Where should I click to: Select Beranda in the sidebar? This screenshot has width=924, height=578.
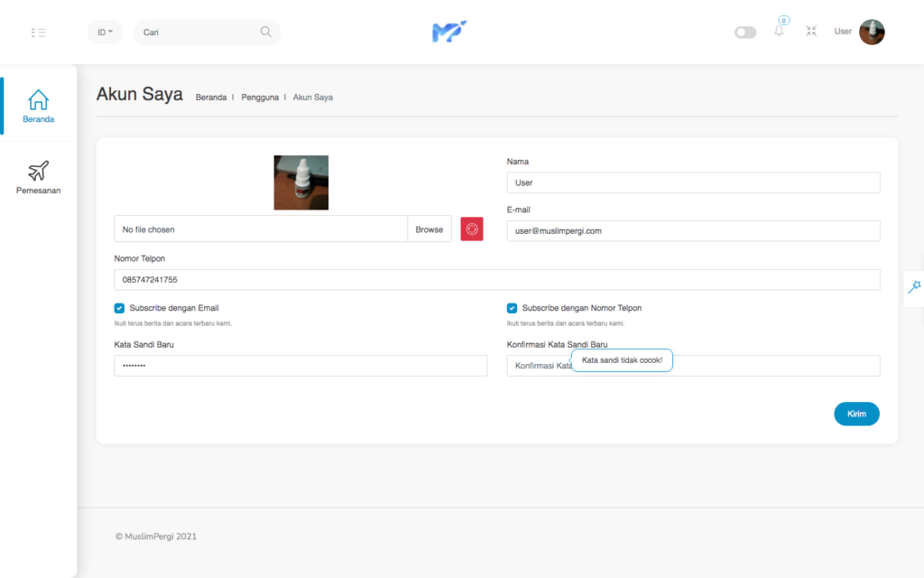[x=39, y=107]
